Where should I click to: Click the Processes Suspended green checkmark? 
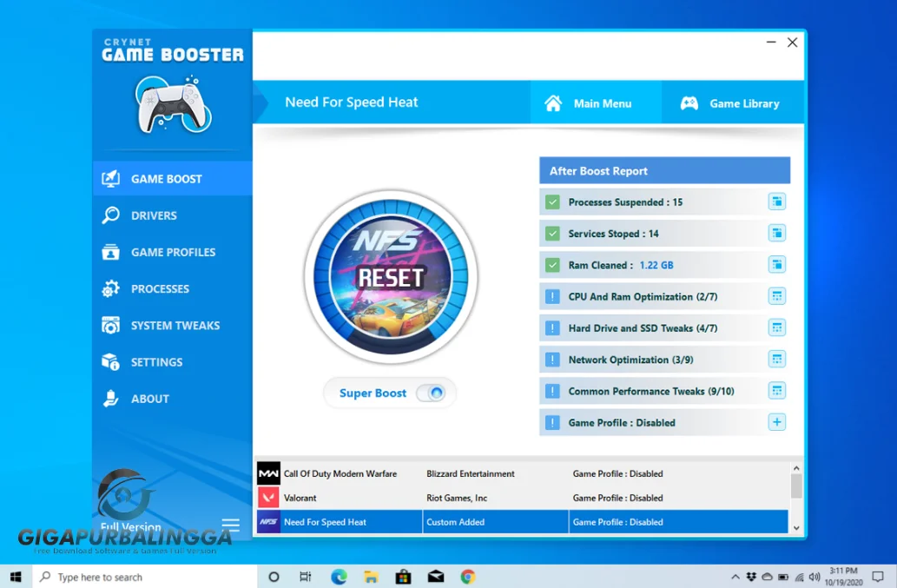click(x=552, y=202)
